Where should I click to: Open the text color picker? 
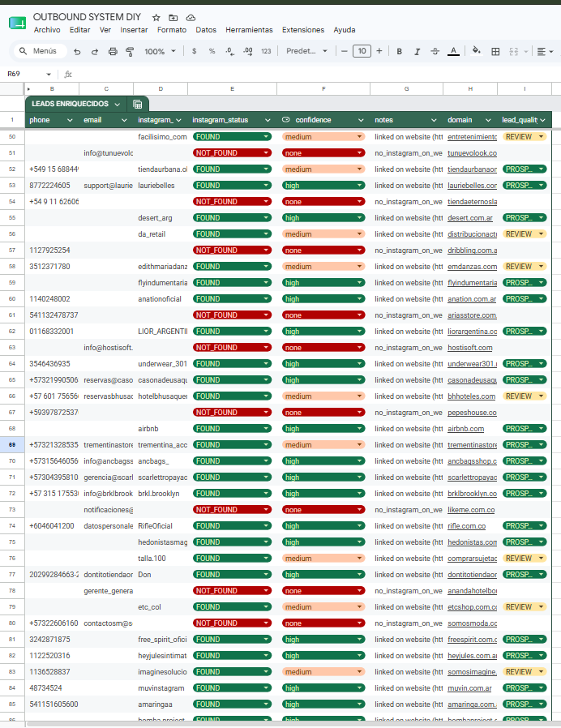pyautogui.click(x=453, y=52)
